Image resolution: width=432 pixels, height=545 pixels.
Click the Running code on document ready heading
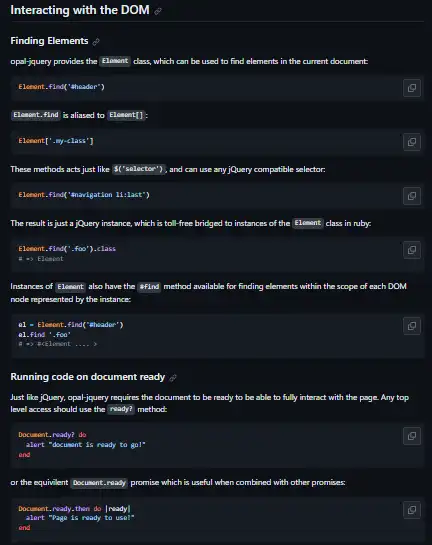pyautogui.click(x=88, y=377)
